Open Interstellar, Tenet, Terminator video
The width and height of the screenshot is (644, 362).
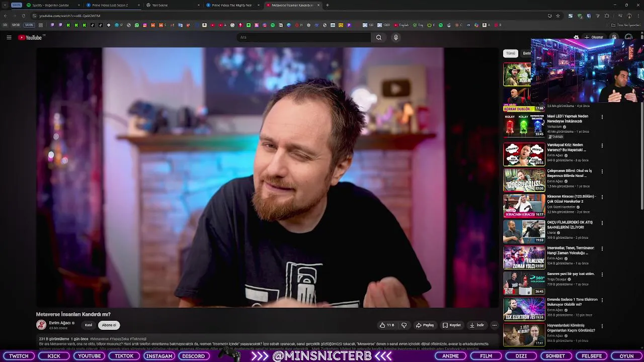(x=524, y=257)
